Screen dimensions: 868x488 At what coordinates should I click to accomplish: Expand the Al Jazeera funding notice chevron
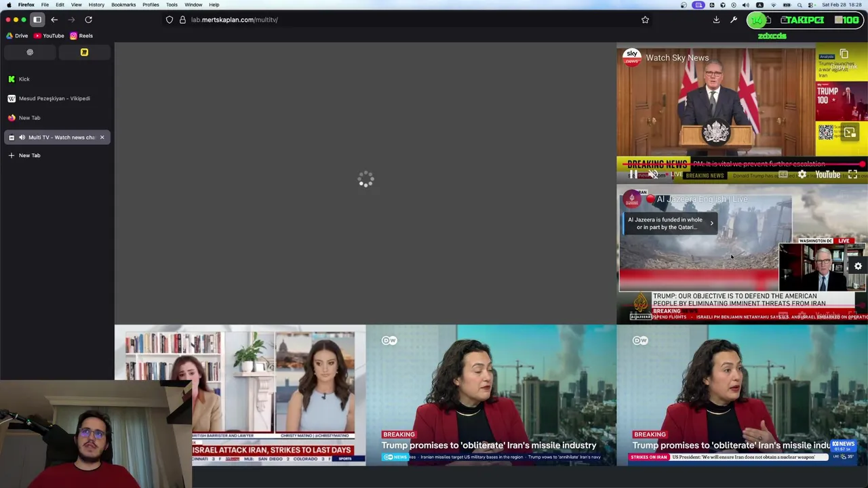pos(711,223)
